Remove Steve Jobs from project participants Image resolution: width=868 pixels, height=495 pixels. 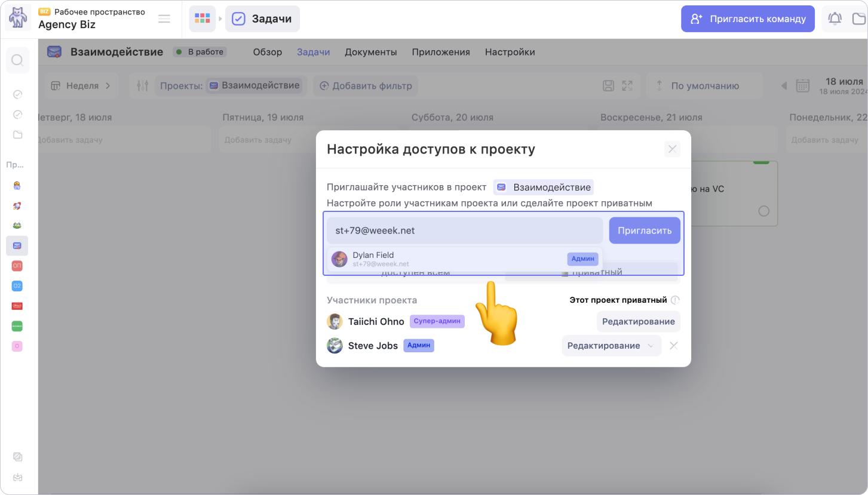[x=673, y=346]
